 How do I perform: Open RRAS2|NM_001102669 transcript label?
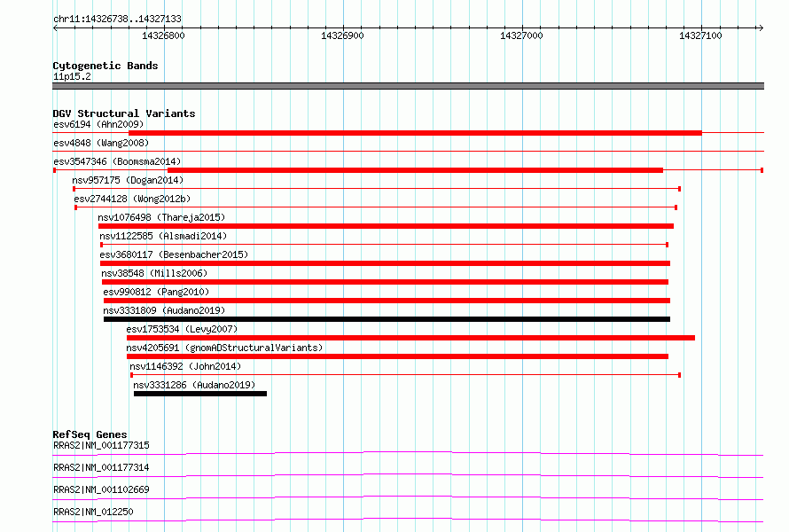[101, 489]
